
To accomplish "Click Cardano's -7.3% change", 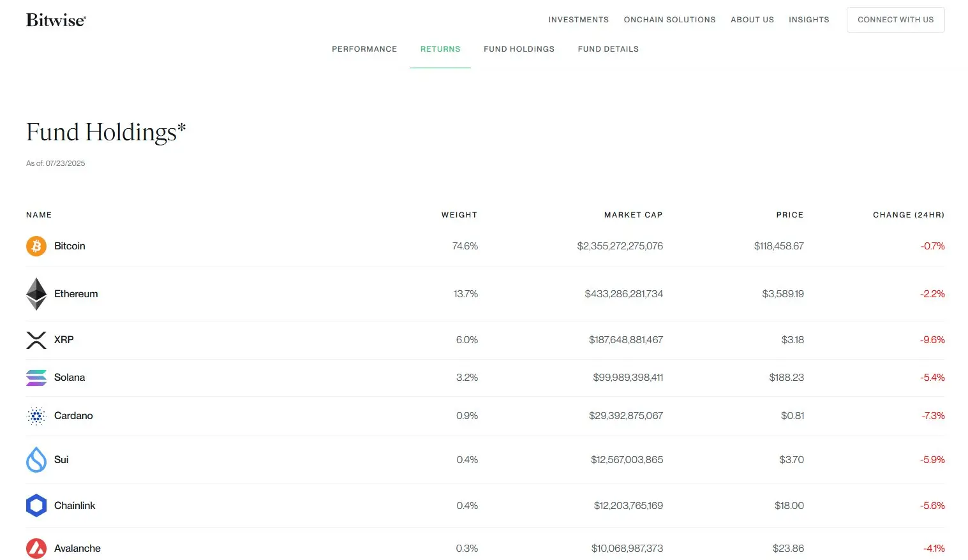I will (933, 416).
